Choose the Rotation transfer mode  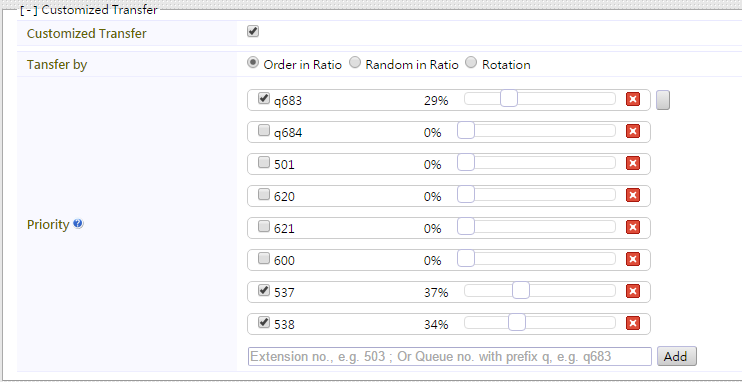pos(471,63)
